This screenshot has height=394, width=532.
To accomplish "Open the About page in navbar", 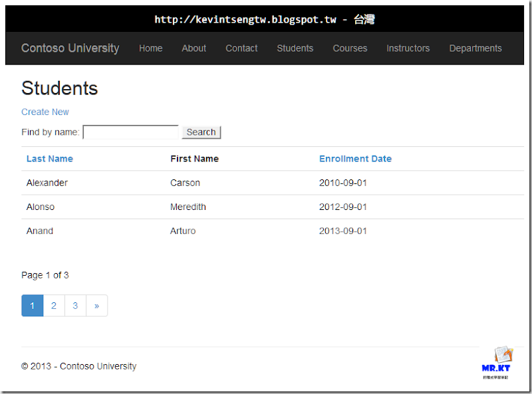I will 194,48.
